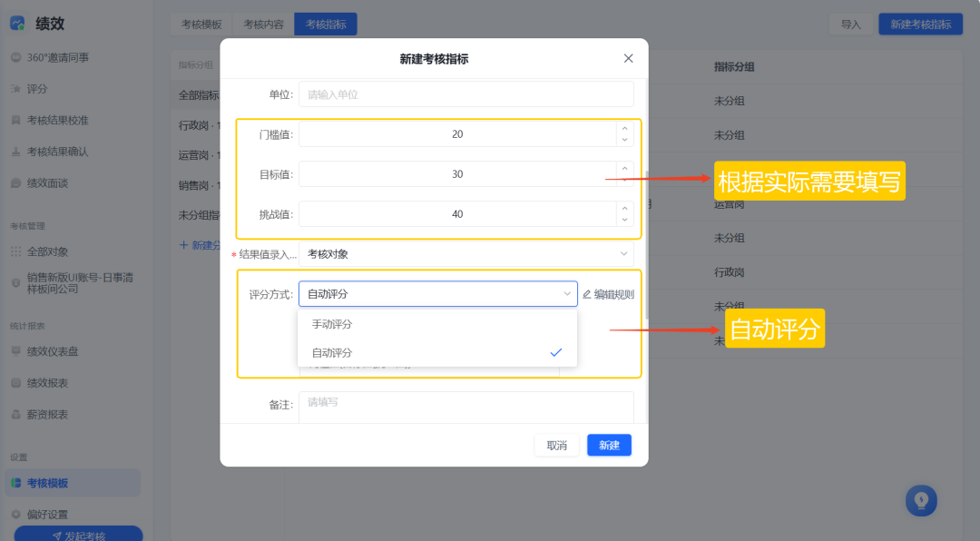Go to 绩效面谈 in the sidebar
The width and height of the screenshot is (980, 541).
coord(47,182)
